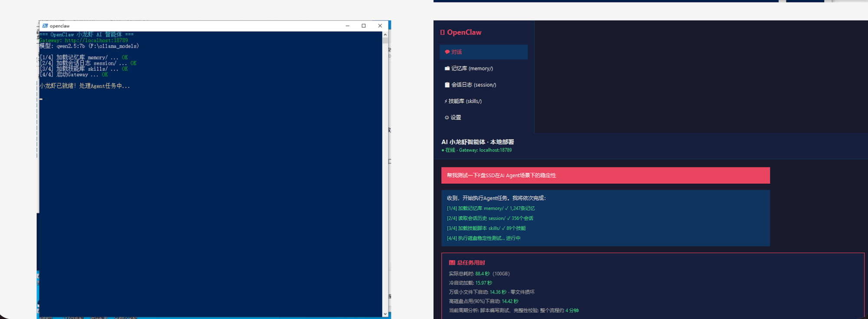This screenshot has height=319, width=868.
Task: Click the terminal scrollbar up arrow
Action: (385, 35)
